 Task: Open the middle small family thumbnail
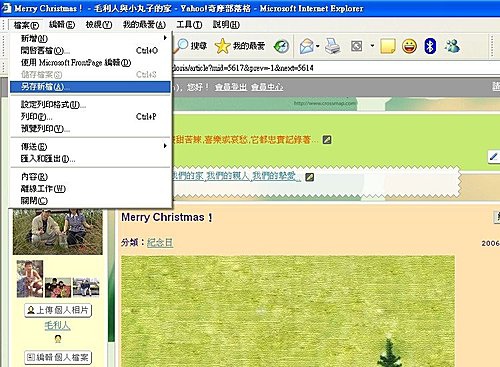click(58, 287)
